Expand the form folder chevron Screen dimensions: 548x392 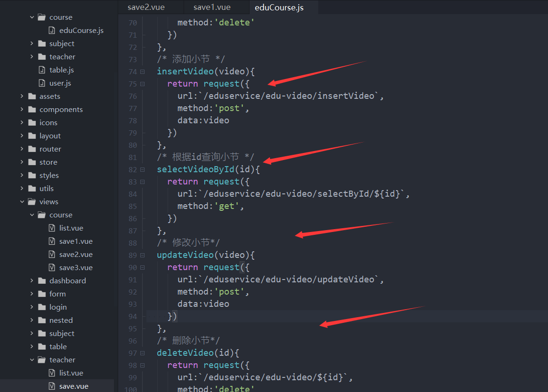pyautogui.click(x=32, y=294)
